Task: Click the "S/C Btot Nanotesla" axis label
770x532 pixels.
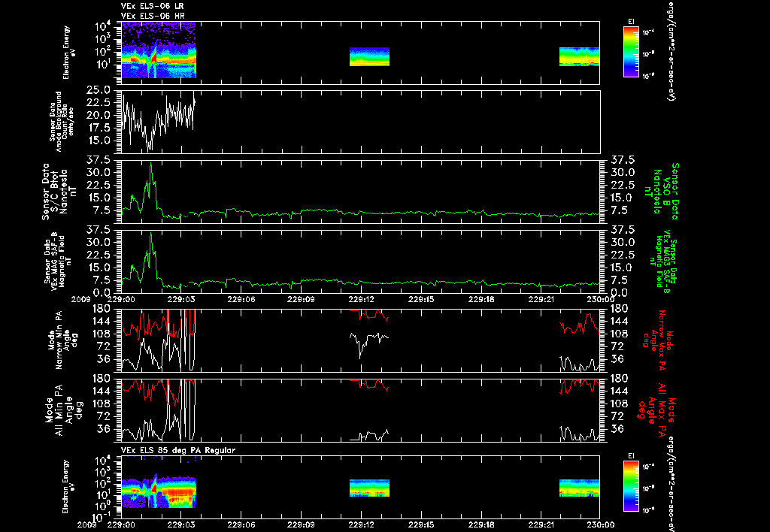Action: (59, 192)
